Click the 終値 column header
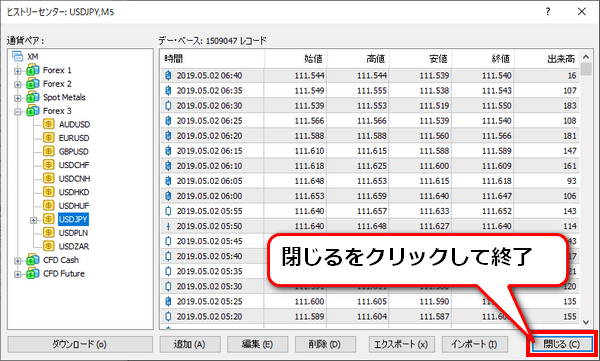The width and height of the screenshot is (600, 361). click(483, 59)
